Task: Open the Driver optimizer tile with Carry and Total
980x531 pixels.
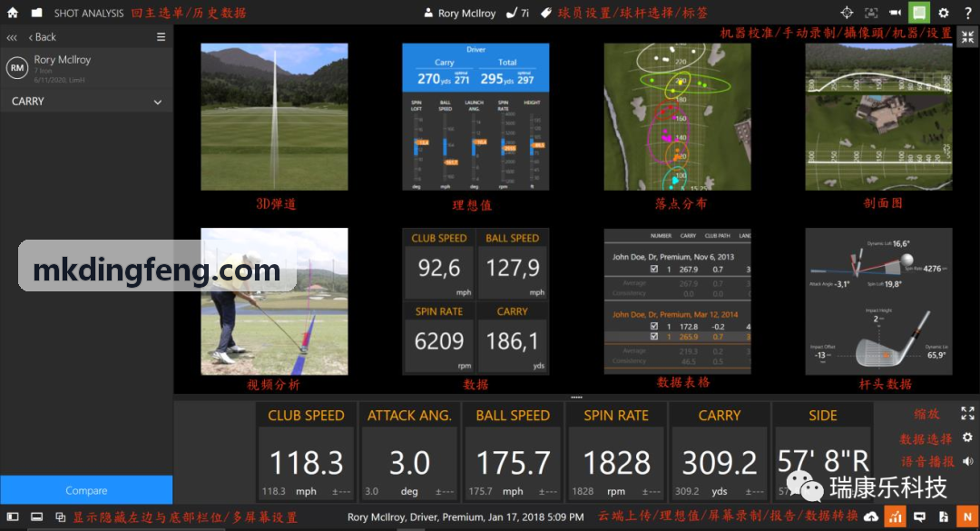Action: click(475, 117)
